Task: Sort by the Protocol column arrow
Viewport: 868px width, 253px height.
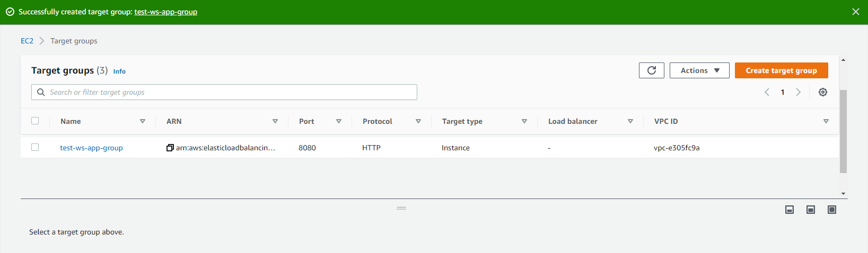Action: click(418, 121)
